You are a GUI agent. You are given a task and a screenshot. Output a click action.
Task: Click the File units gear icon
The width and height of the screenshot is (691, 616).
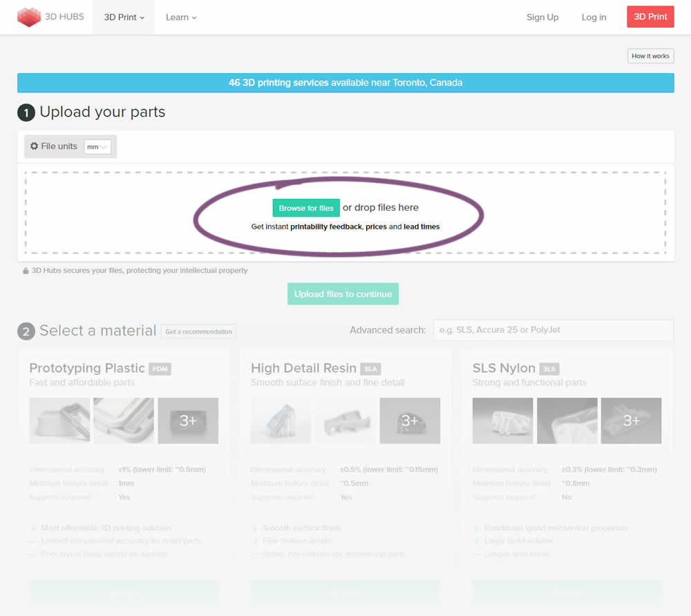coord(35,146)
